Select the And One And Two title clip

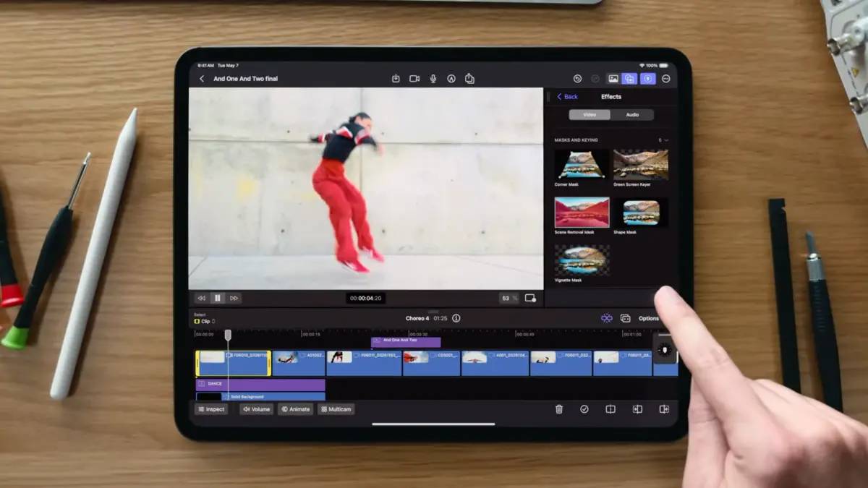click(x=406, y=341)
